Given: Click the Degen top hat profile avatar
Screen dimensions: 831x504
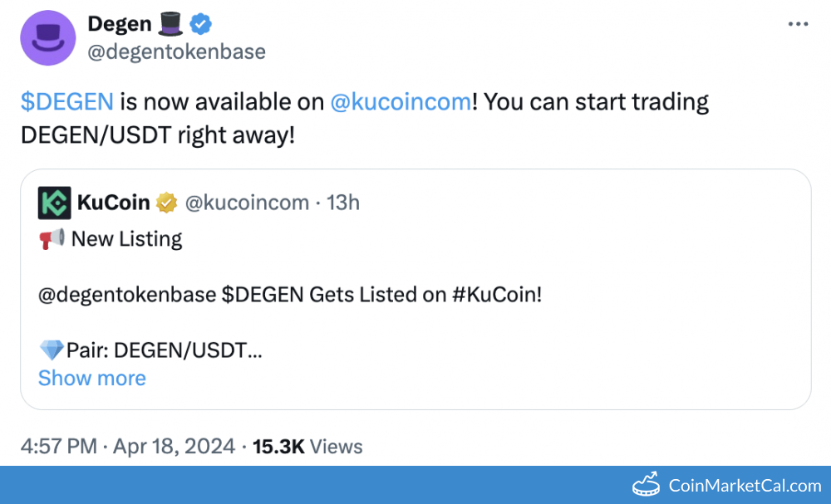Looking at the screenshot, I should click(47, 37).
